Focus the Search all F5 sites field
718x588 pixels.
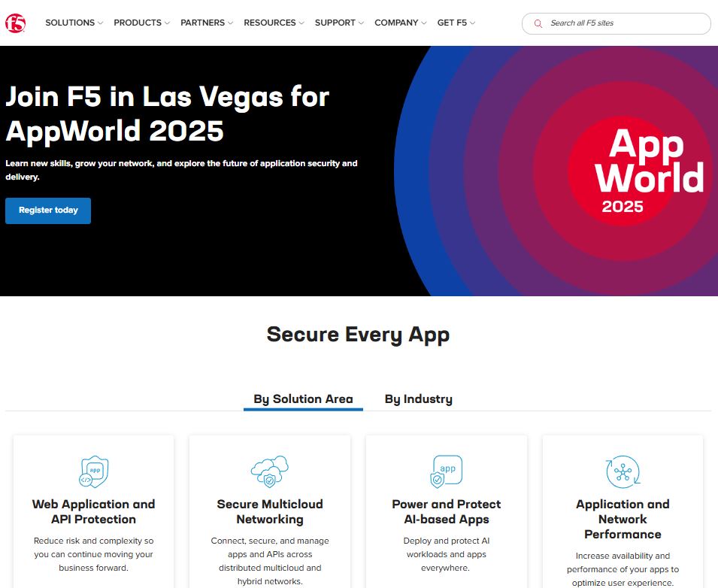(x=617, y=23)
